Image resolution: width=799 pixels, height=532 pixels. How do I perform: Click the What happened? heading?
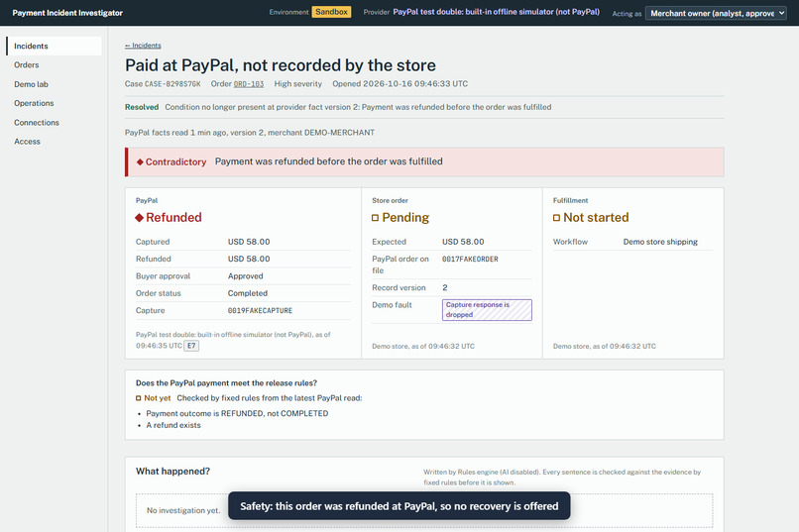172,472
